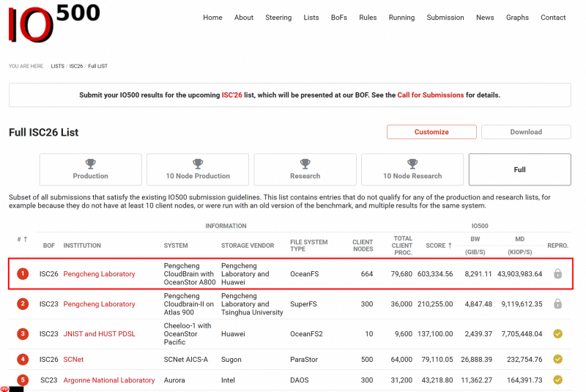
Task: Click the FILE SYSTEM TYPE column header
Action: (308, 245)
